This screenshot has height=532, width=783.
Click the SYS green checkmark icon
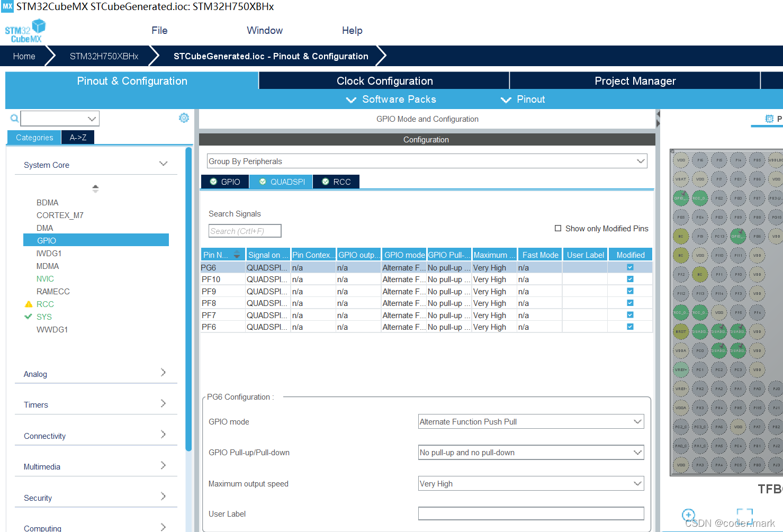tap(29, 317)
